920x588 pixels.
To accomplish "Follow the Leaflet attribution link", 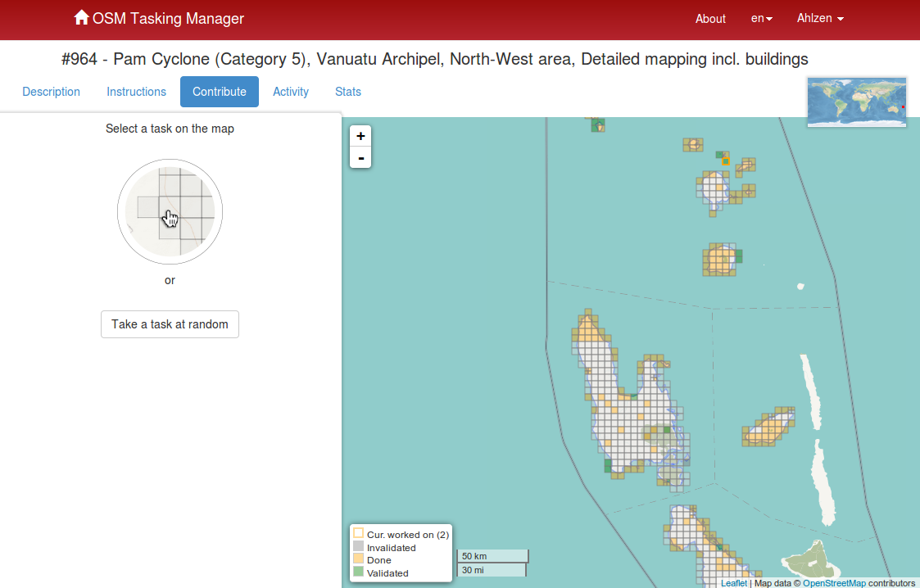I will [x=734, y=583].
